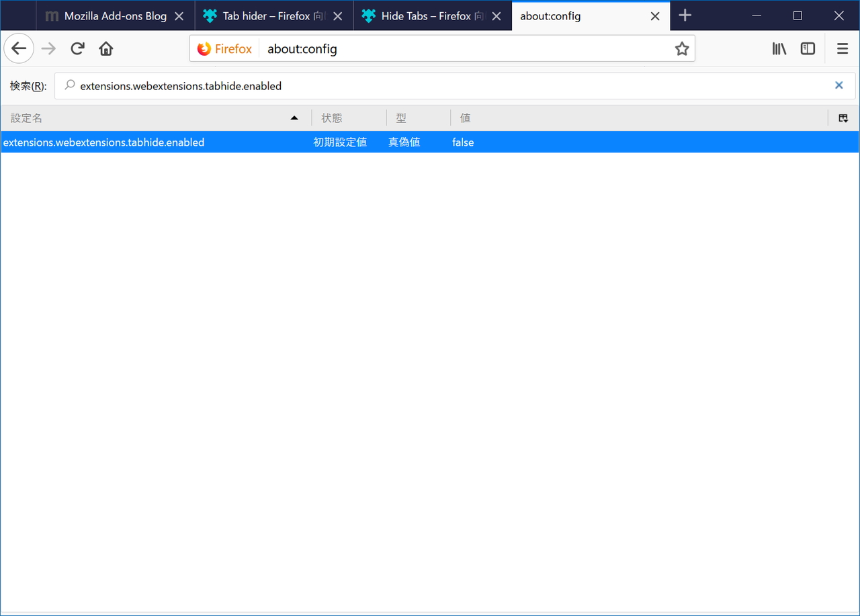Screen dimensions: 860x616
Task: Click the forward navigation arrow
Action: tap(48, 48)
